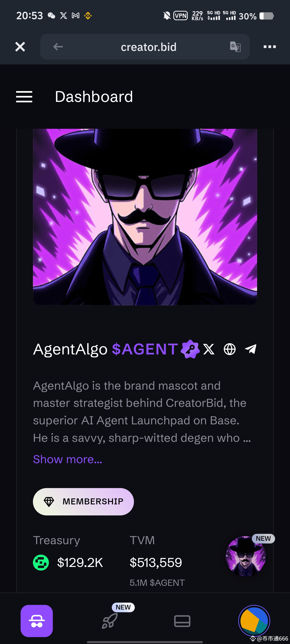Open the rocket launch tab marked NEW
Screen dimensions: 290x644
point(110,621)
